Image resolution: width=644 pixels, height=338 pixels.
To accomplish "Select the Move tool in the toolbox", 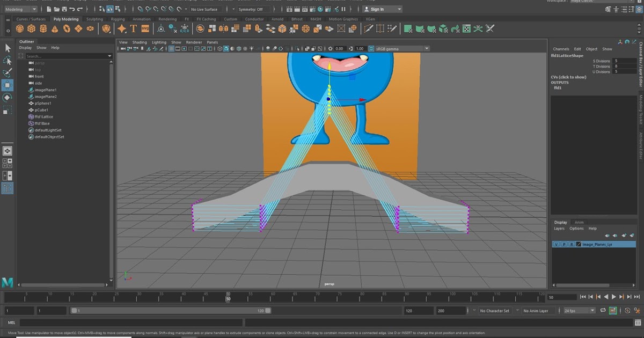I will point(7,84).
